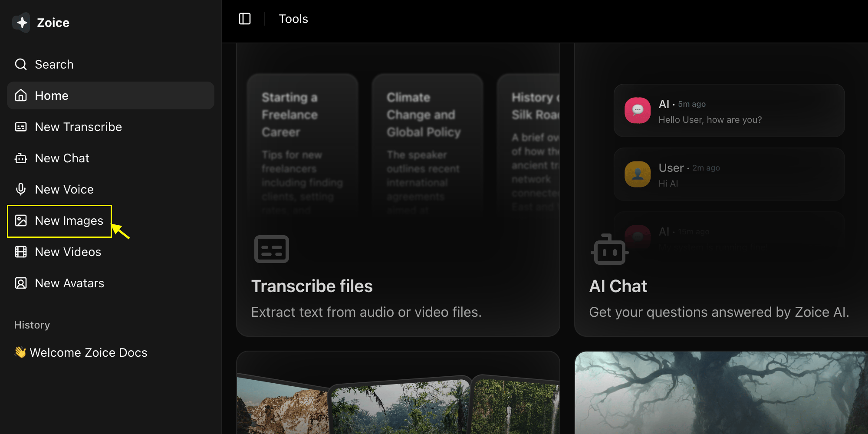Click 'Hello User, how are you?' message

pyautogui.click(x=710, y=120)
